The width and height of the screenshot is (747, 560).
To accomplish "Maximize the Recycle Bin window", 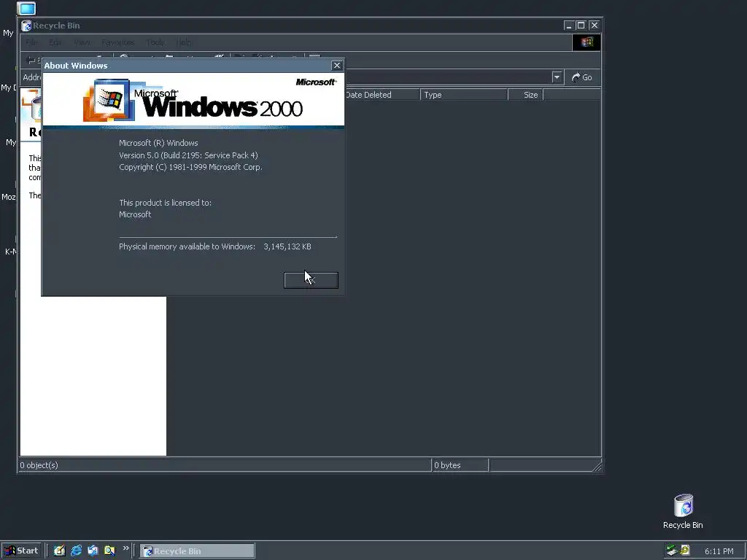I will (581, 26).
